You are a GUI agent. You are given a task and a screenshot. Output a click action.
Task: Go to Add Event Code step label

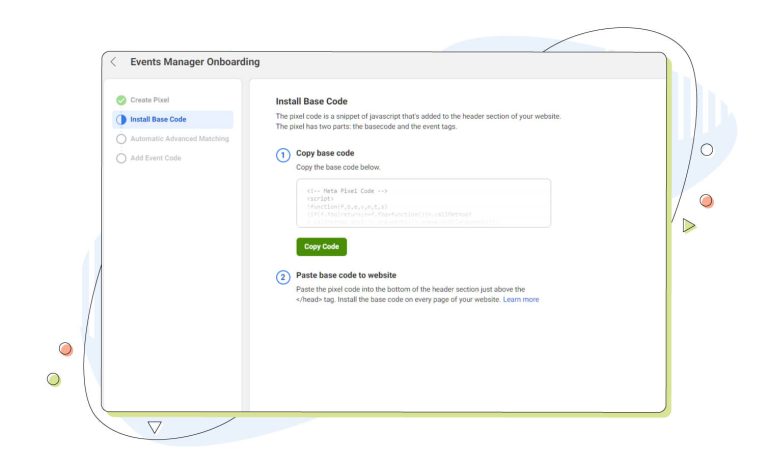click(155, 158)
